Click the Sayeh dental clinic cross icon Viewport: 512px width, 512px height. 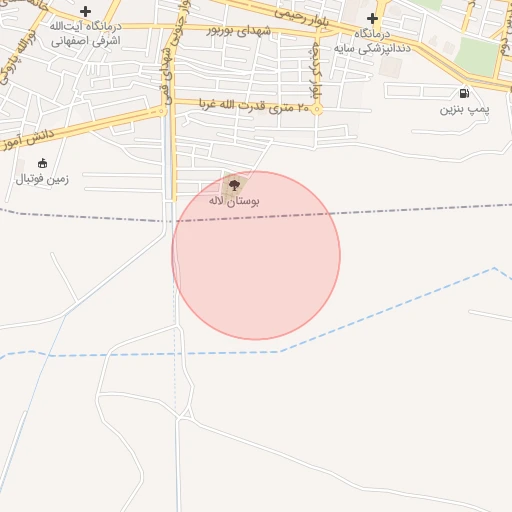[x=372, y=19]
